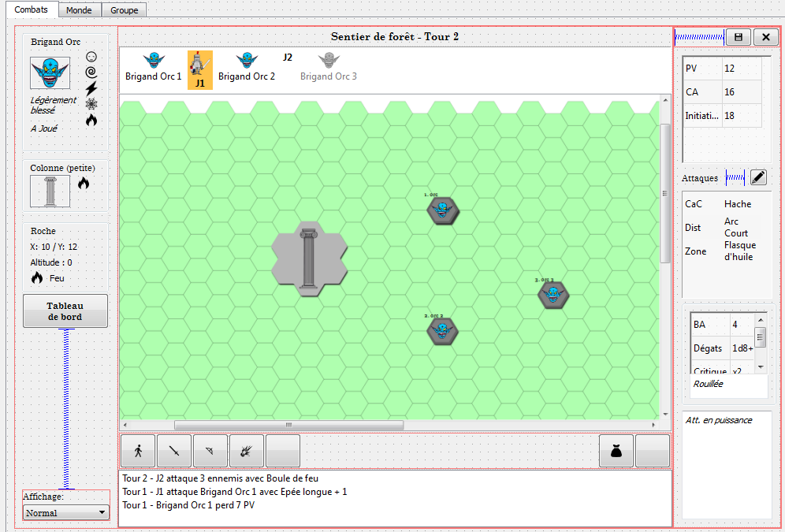Activate the fireball spell action button

pyautogui.click(x=247, y=451)
